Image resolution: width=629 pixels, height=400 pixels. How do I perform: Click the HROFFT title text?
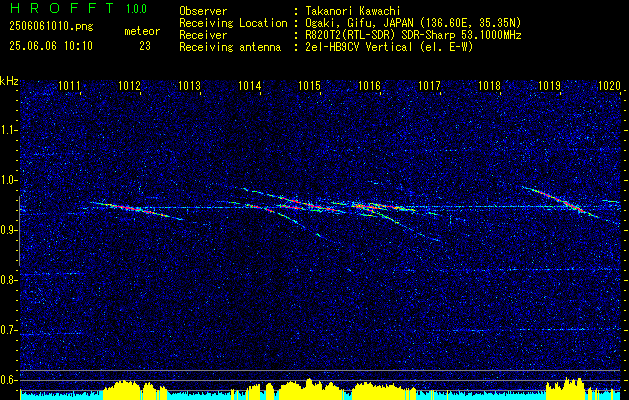(62, 8)
